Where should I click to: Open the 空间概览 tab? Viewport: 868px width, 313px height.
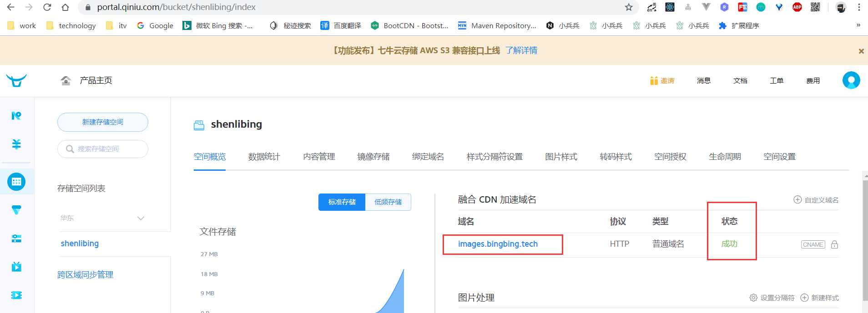pos(210,157)
